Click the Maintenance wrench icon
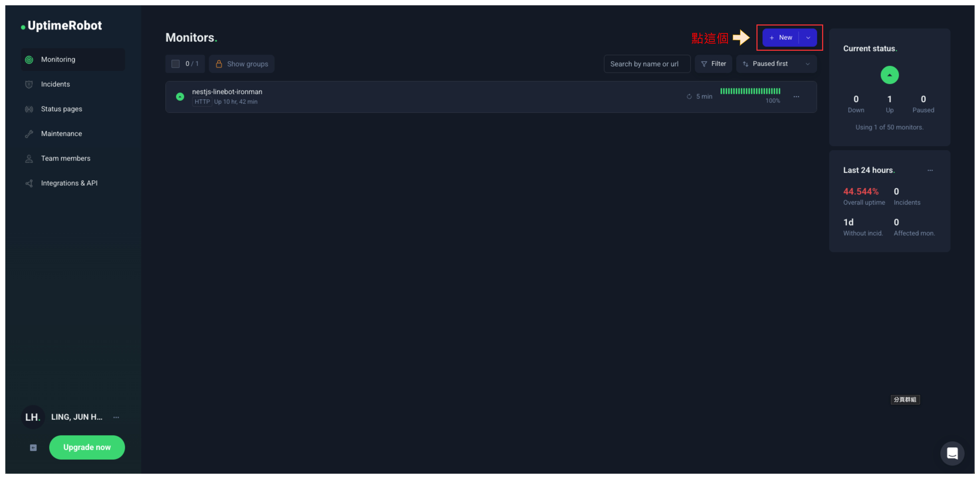 (29, 134)
